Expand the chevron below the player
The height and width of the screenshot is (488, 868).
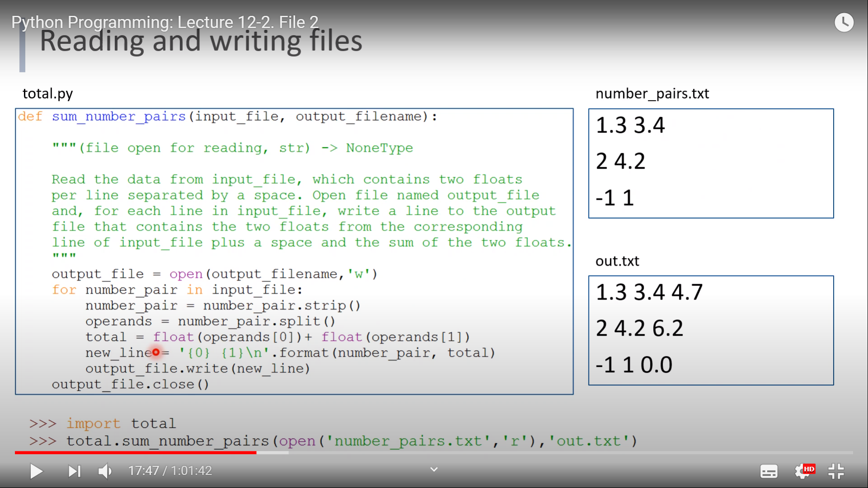coord(434,469)
